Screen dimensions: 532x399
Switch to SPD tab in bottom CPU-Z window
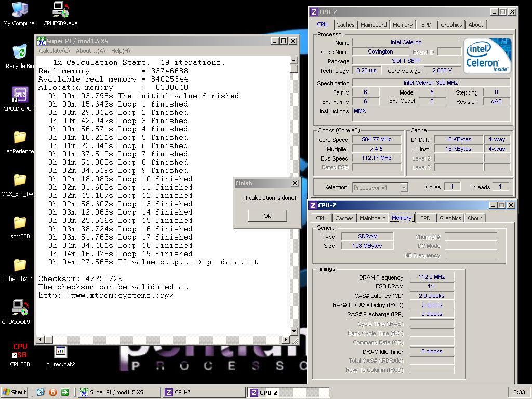tap(425, 218)
